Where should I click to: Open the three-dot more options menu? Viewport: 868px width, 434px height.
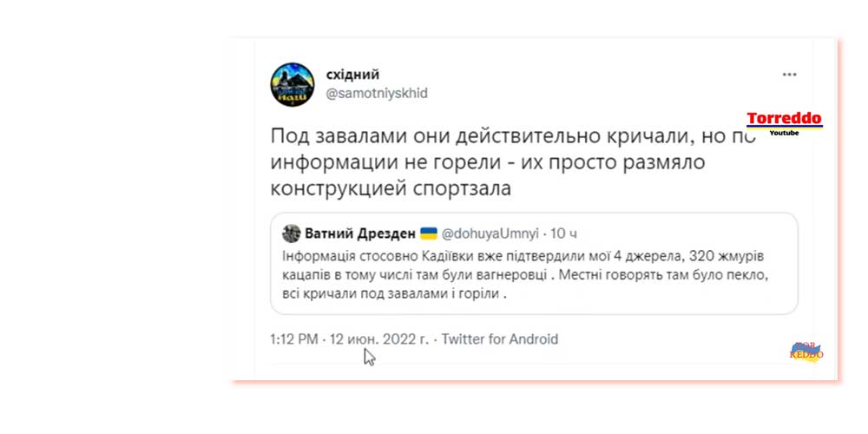pos(789,75)
